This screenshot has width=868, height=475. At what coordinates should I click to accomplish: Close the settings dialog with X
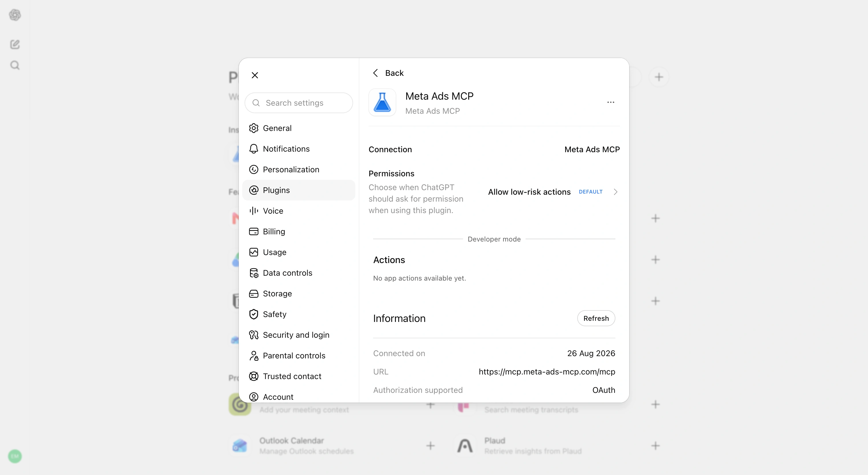(255, 75)
